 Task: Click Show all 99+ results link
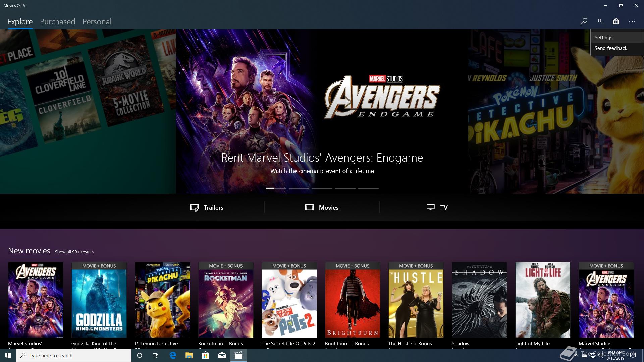(74, 252)
